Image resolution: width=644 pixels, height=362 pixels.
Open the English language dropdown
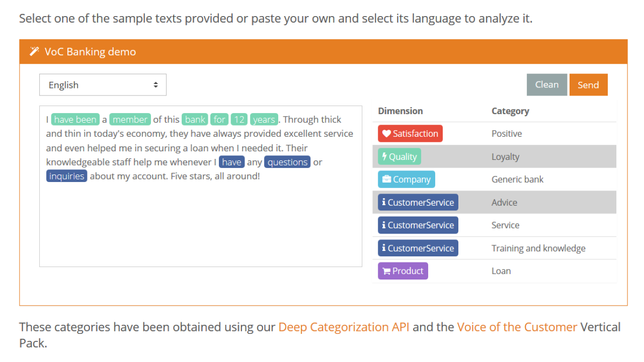pyautogui.click(x=103, y=85)
